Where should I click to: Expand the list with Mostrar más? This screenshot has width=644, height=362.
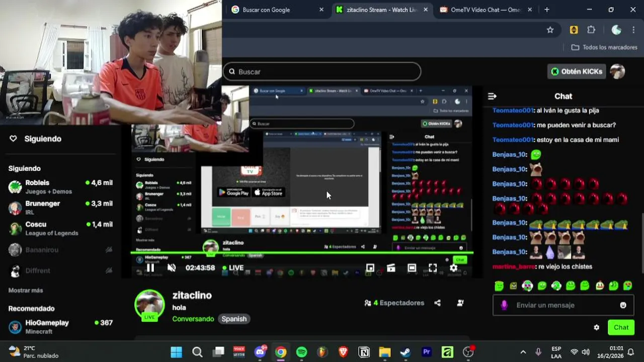(x=26, y=290)
